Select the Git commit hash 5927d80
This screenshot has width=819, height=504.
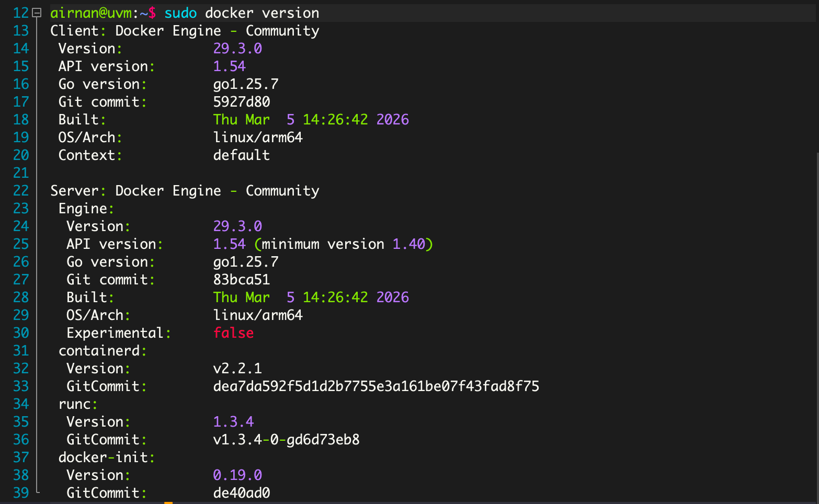coord(242,101)
